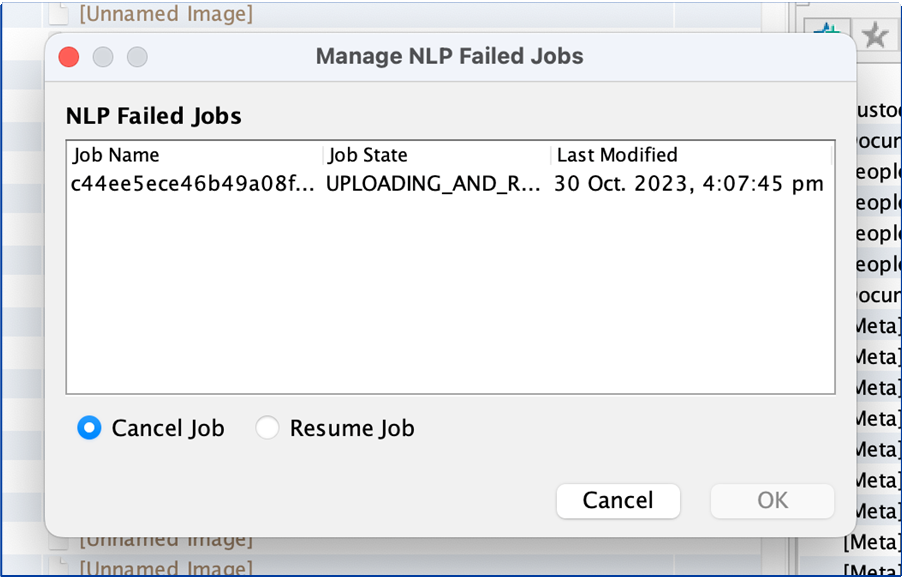
Task: Click the Cancel button
Action: click(618, 501)
